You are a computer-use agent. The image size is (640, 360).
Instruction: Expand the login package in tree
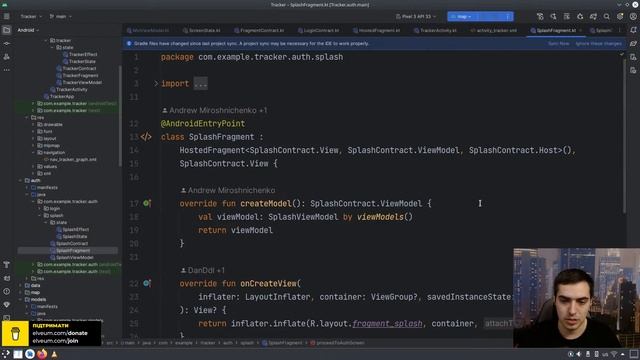pyautogui.click(x=40, y=209)
